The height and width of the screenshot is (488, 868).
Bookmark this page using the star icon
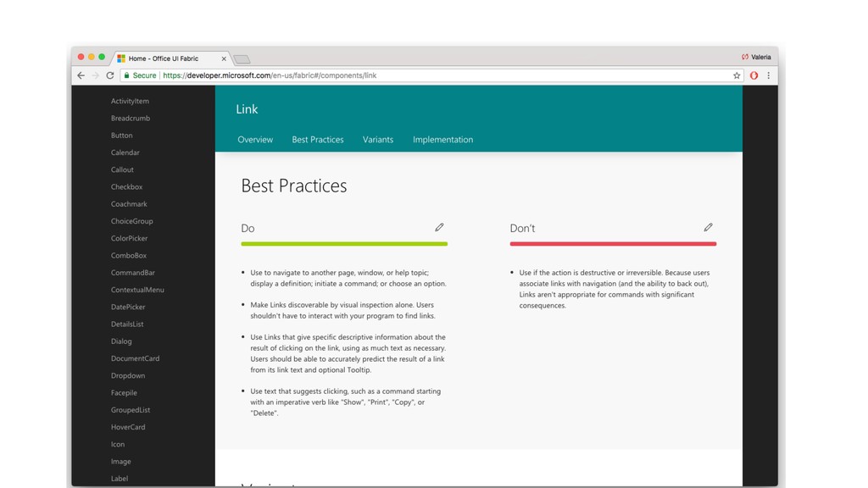[x=737, y=75]
